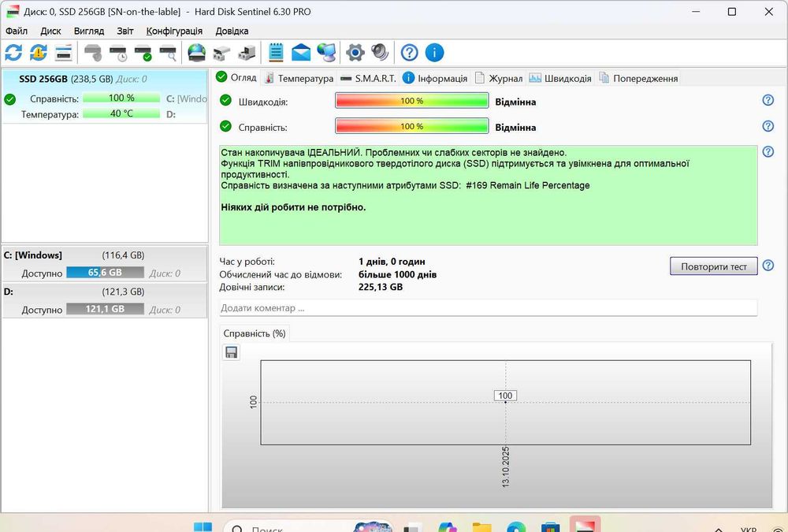
Task: Click the disk with magnifying glass icon
Action: coord(168,53)
